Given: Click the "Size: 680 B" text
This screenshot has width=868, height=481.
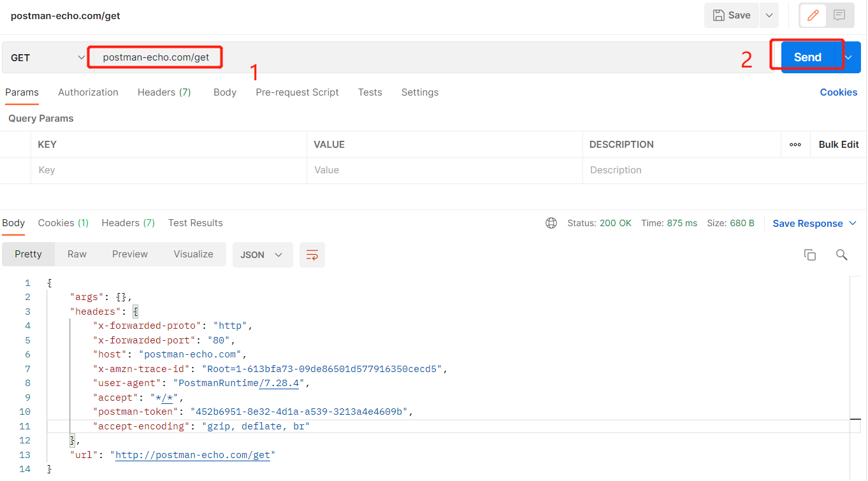Looking at the screenshot, I should 731,223.
